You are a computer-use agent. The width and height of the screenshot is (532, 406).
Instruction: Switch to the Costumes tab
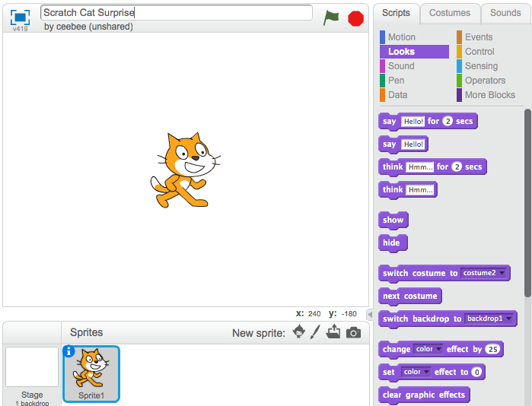[x=450, y=13]
